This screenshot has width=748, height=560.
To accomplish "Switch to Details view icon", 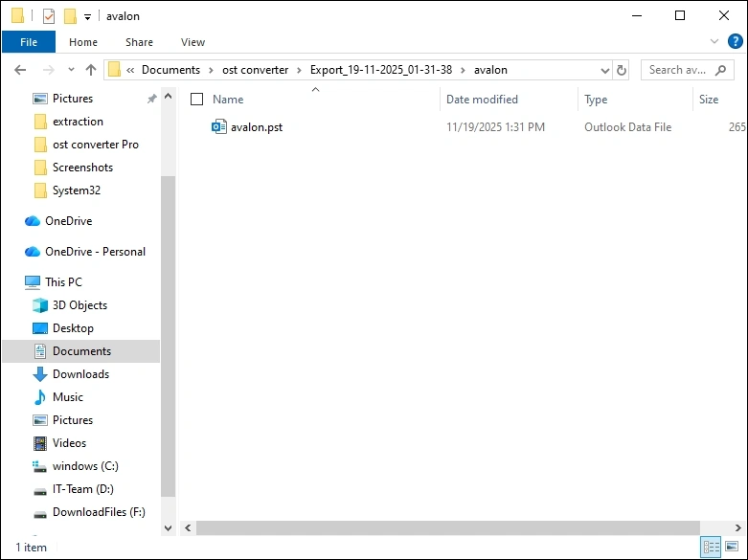I will click(x=711, y=547).
